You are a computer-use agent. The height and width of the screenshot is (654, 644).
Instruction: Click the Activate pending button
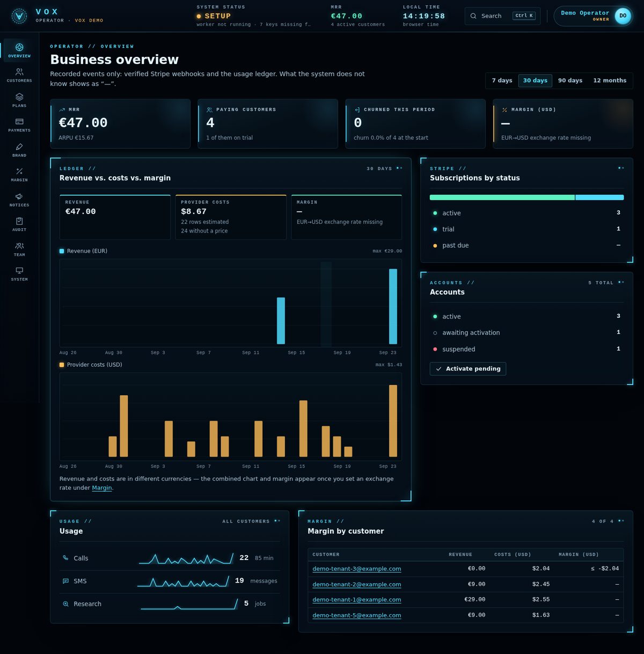(468, 369)
